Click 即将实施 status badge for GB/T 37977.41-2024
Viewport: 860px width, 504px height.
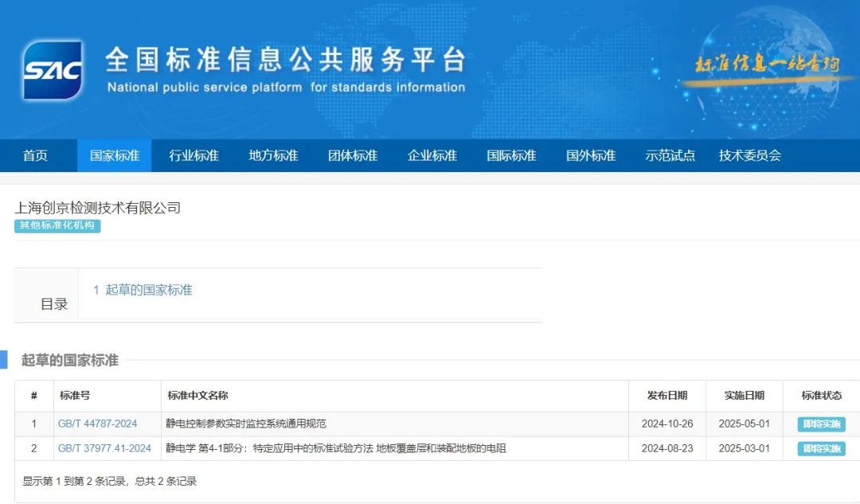pos(821,449)
